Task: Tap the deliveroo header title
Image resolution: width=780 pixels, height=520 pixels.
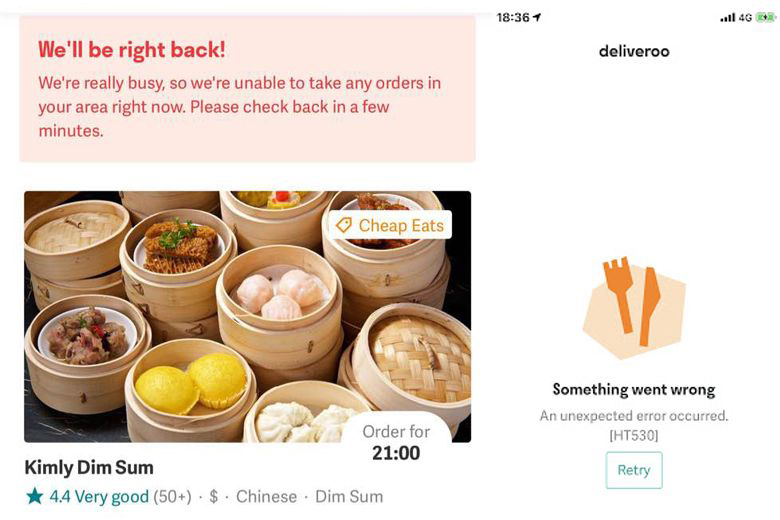Action: [634, 51]
